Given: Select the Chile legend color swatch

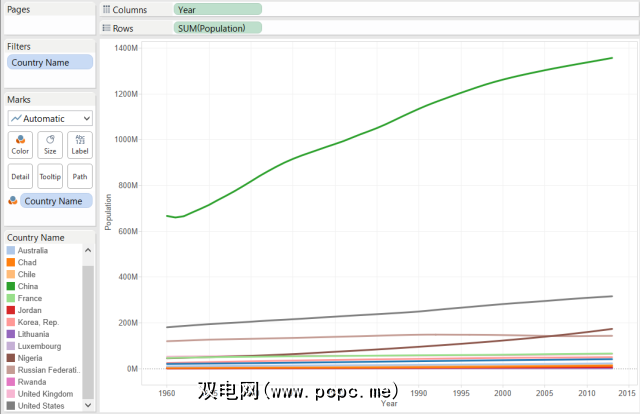Looking at the screenshot, I should coord(11,274).
